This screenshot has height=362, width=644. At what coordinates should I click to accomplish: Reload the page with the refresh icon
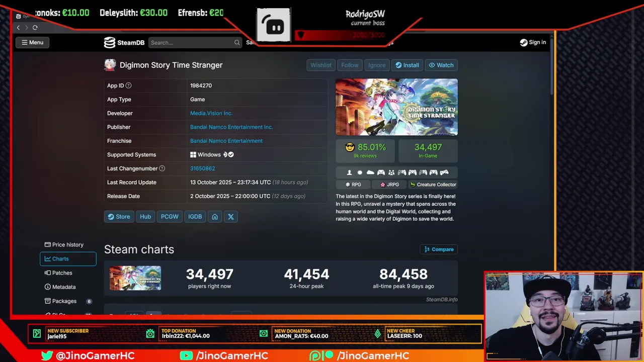tap(35, 28)
